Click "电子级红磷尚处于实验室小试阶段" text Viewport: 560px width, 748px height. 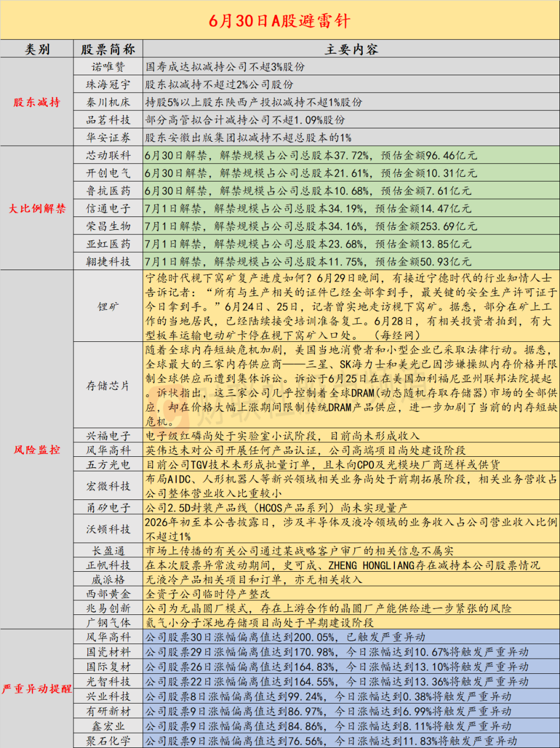pos(230,436)
